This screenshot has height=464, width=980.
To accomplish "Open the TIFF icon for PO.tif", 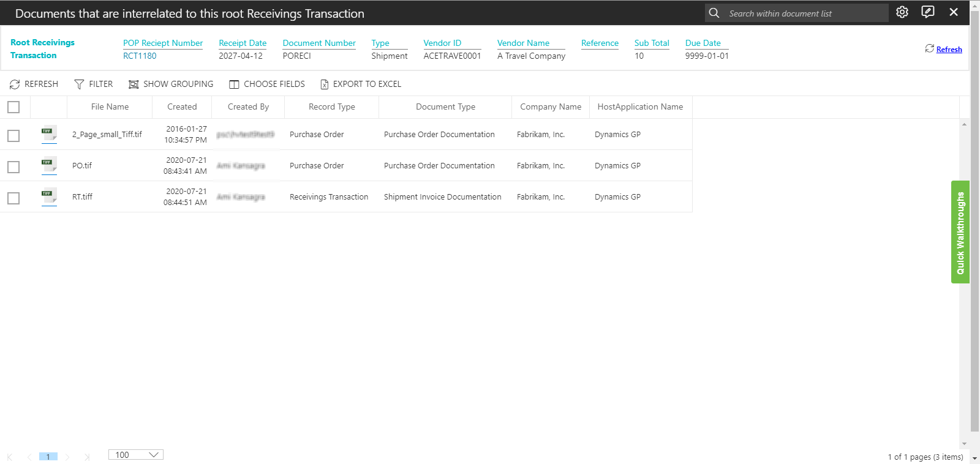I will click(48, 165).
